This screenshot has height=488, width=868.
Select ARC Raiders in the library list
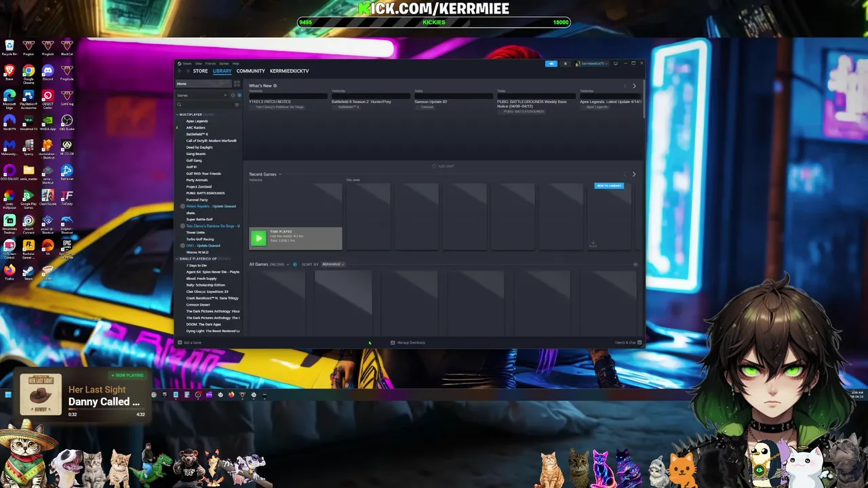[x=196, y=127]
